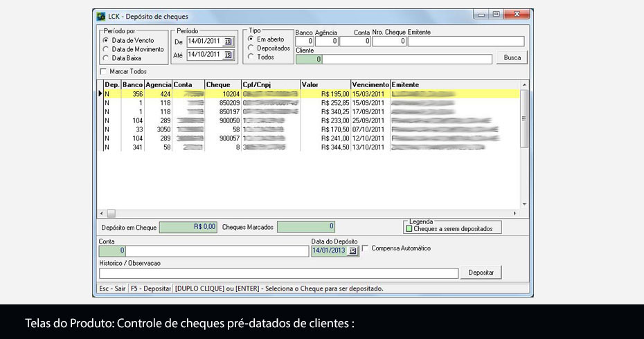Screen dimensions: 644x339
Task: Select cheque row with value R$ 170,50
Action: click(x=312, y=129)
